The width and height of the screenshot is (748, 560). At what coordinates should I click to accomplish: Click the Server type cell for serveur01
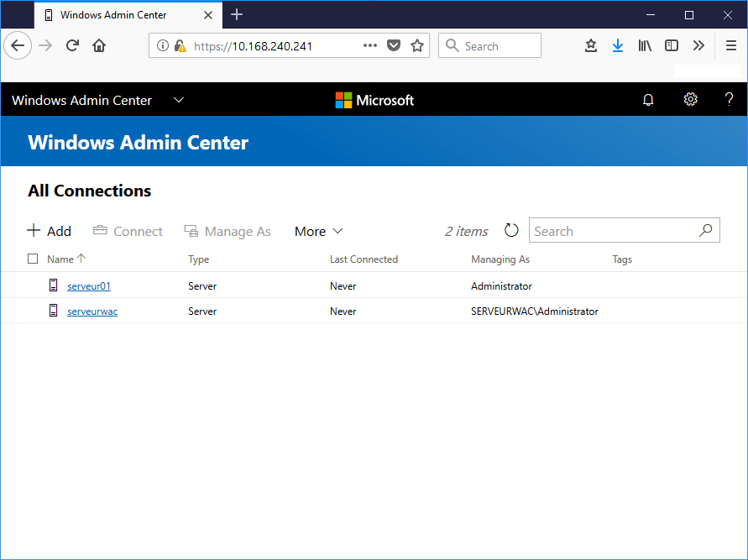click(x=202, y=286)
